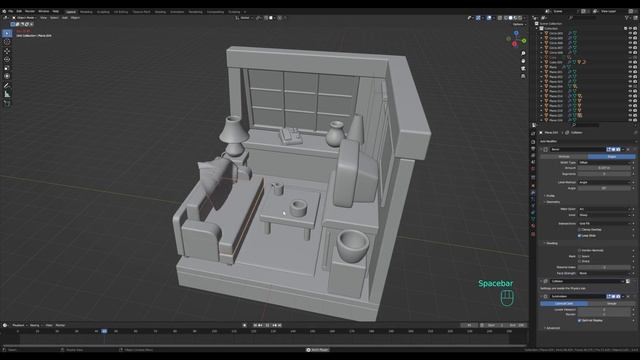Toggle Bevel modifier viewport display icon
640x360 pixels.
click(613, 149)
